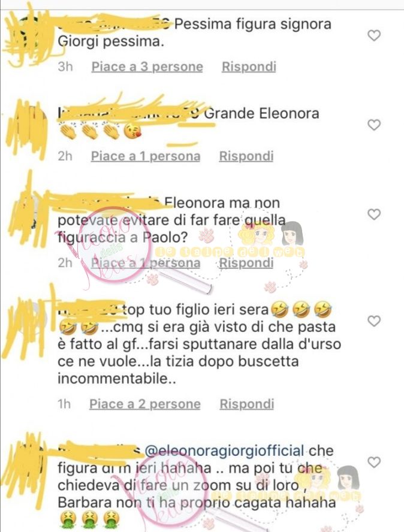
Task: Reply to 'Pessima figura signora Giorgi' comment
Action: tap(249, 67)
